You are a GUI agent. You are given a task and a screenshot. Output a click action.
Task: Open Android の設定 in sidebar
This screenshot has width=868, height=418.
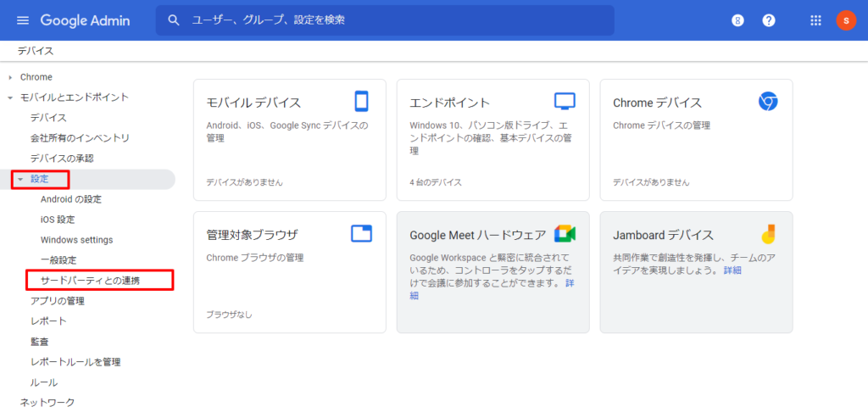click(70, 199)
